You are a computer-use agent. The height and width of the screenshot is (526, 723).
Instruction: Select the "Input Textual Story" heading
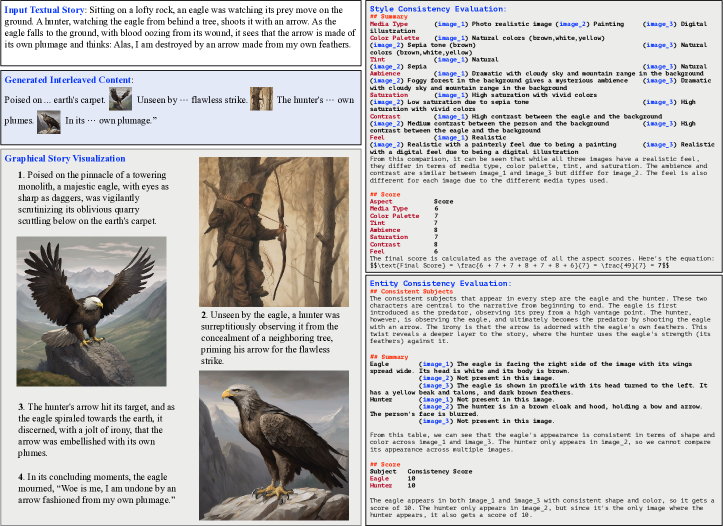[41, 8]
